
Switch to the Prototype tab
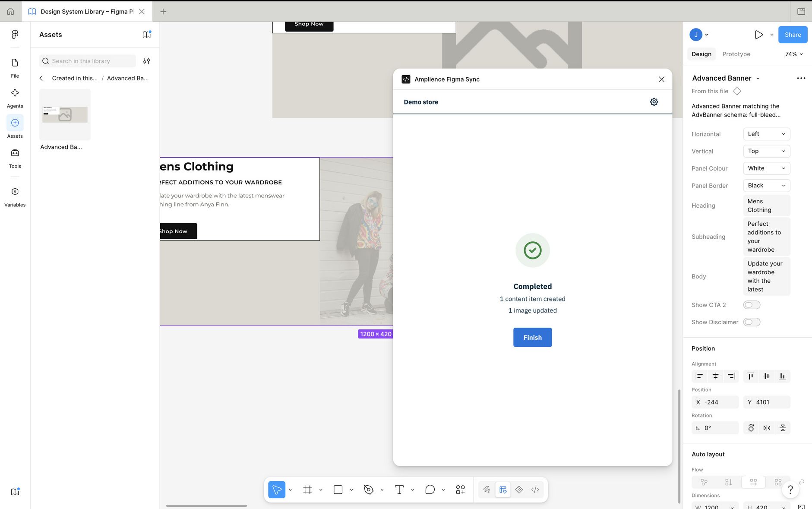[x=736, y=54]
